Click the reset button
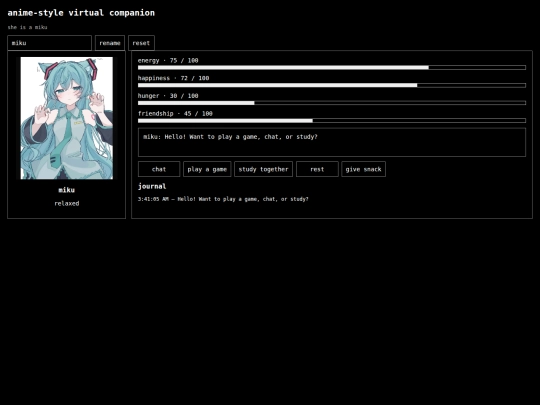 (141, 43)
